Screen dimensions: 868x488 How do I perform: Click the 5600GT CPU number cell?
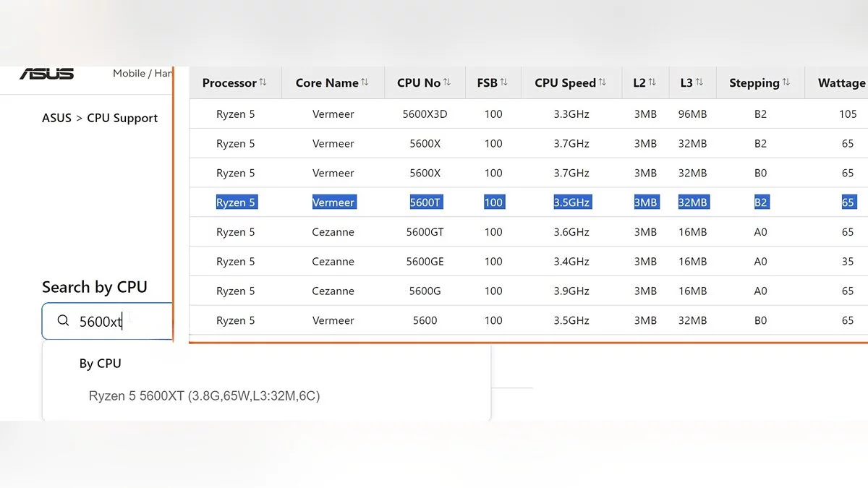(425, 232)
